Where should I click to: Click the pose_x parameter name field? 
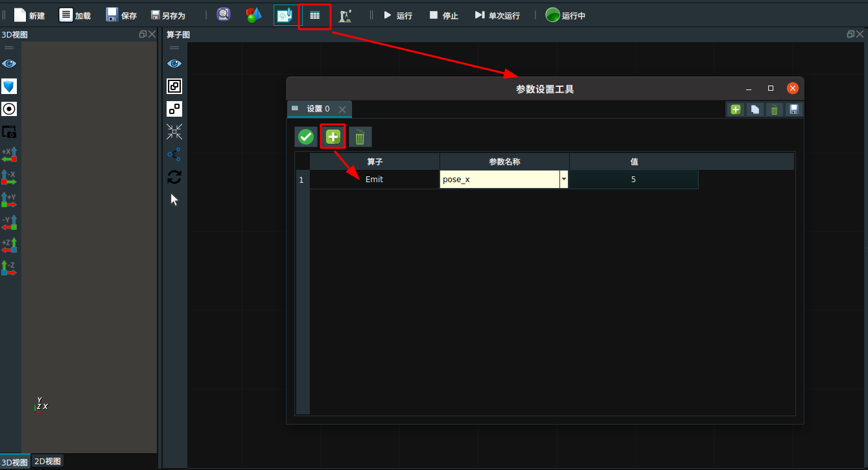point(500,180)
